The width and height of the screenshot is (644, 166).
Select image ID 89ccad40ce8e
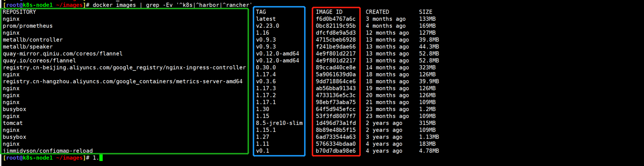pyautogui.click(x=336, y=67)
